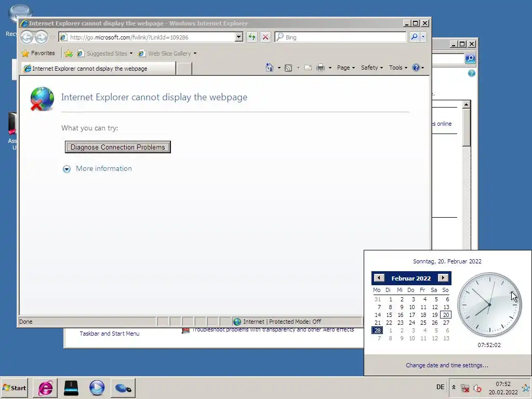Image resolution: width=532 pixels, height=399 pixels.
Task: Go to previous month in calendar
Action: (379, 278)
